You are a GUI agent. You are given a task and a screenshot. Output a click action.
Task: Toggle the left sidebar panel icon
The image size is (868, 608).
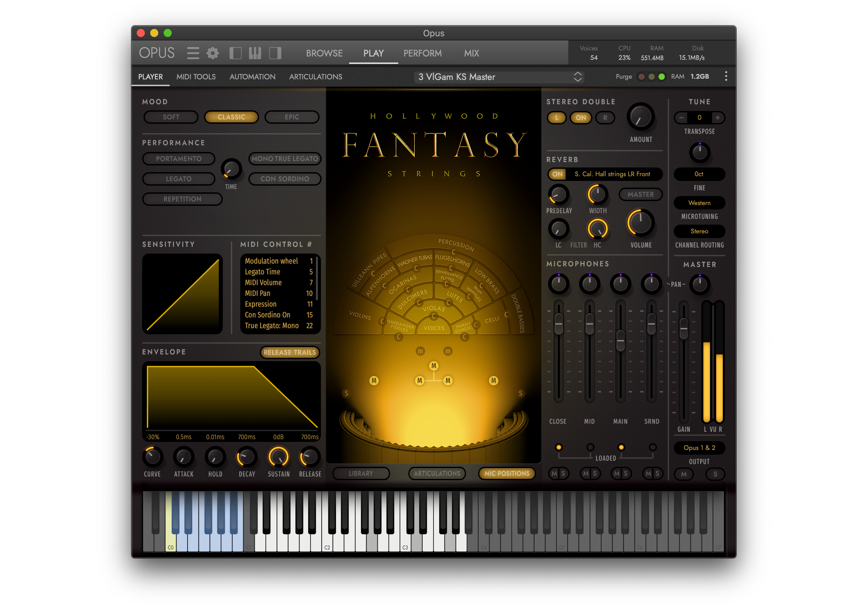[x=236, y=53]
